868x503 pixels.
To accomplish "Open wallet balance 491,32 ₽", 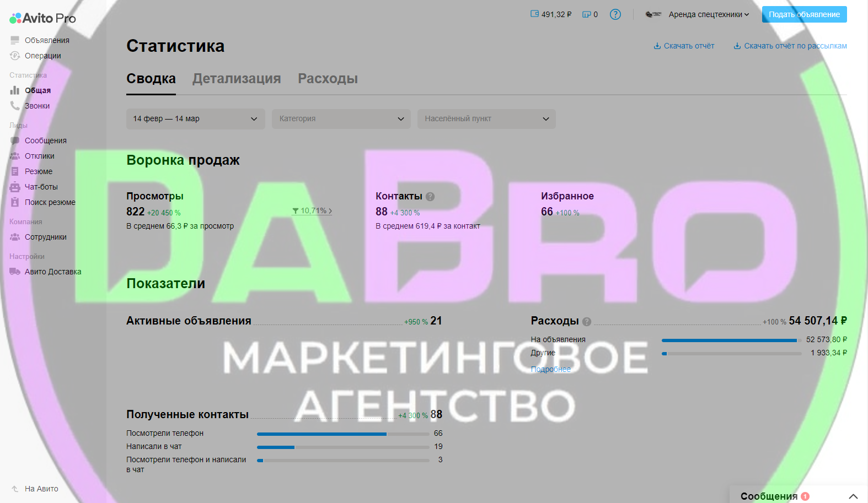I will click(x=551, y=14).
